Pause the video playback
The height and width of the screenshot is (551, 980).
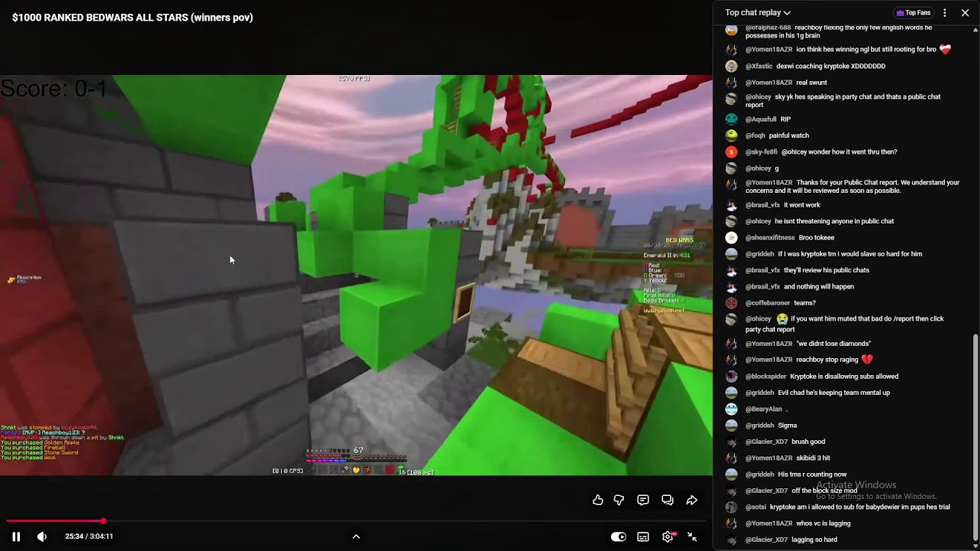[x=16, y=536]
